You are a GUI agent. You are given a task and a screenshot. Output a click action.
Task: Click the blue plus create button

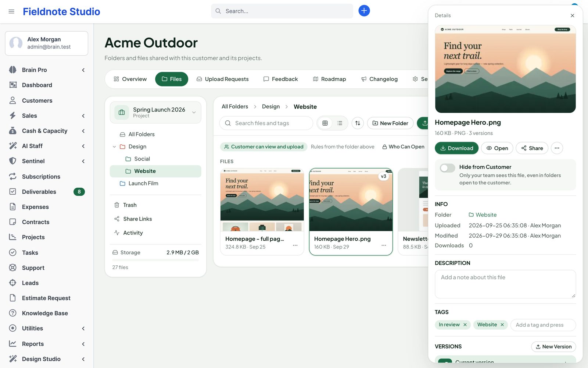click(364, 11)
